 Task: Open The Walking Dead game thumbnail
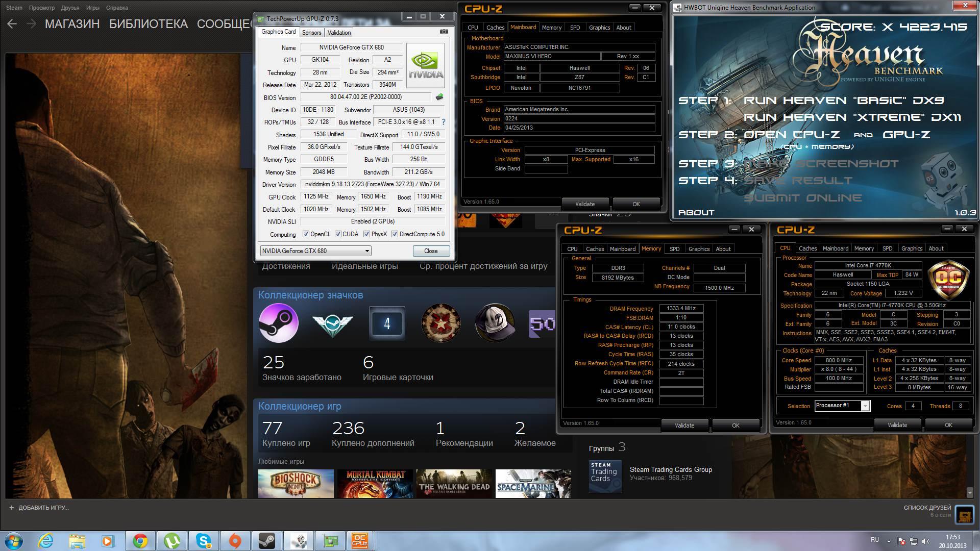(454, 484)
